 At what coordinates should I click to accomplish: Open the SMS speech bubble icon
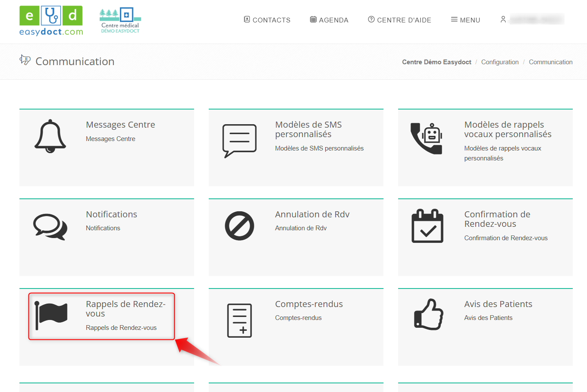tap(239, 141)
